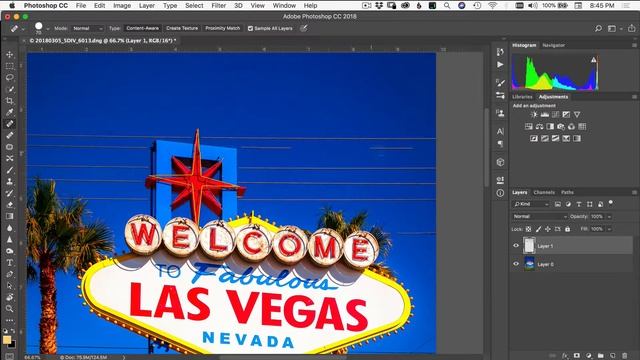Viewport: 640px width, 360px height.
Task: Open the Layer menu
Action: (147, 6)
